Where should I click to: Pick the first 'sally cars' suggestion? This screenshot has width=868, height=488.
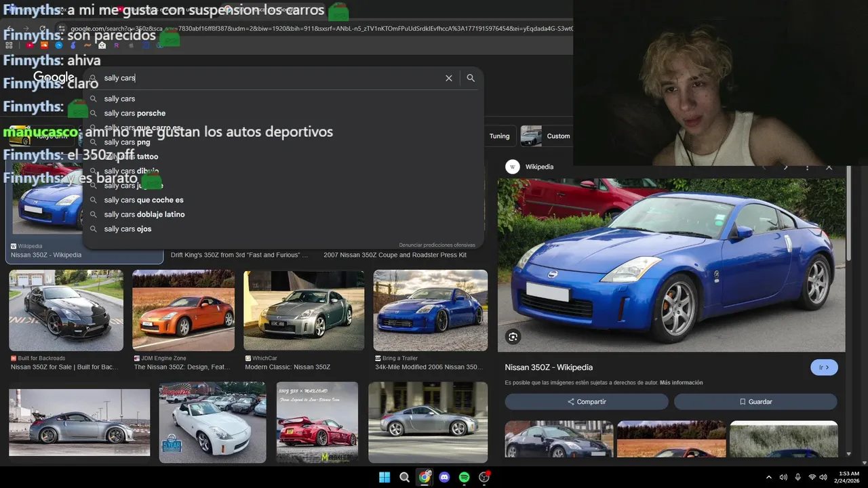(283, 99)
